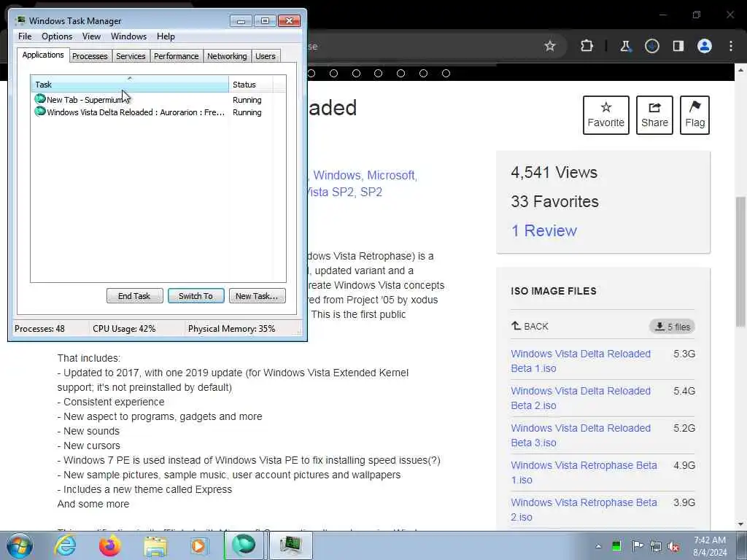
Task: Click the Share button on the page
Action: click(654, 115)
